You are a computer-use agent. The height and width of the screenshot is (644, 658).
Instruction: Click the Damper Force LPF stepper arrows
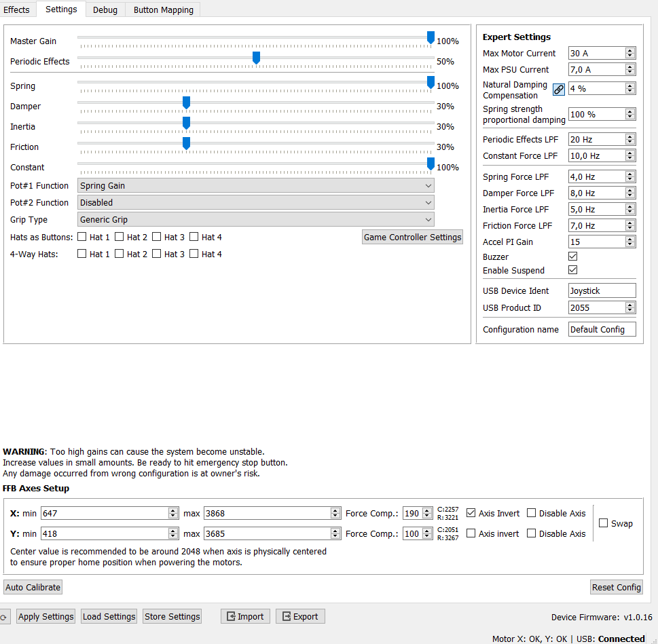(x=629, y=193)
